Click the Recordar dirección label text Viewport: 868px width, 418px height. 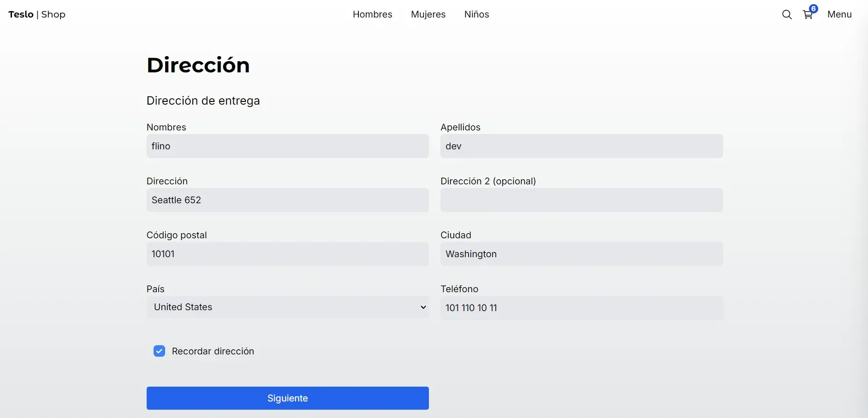213,351
